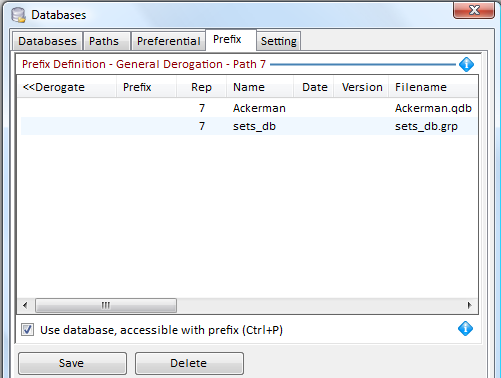Click the scrollbar right arrow

469,305
